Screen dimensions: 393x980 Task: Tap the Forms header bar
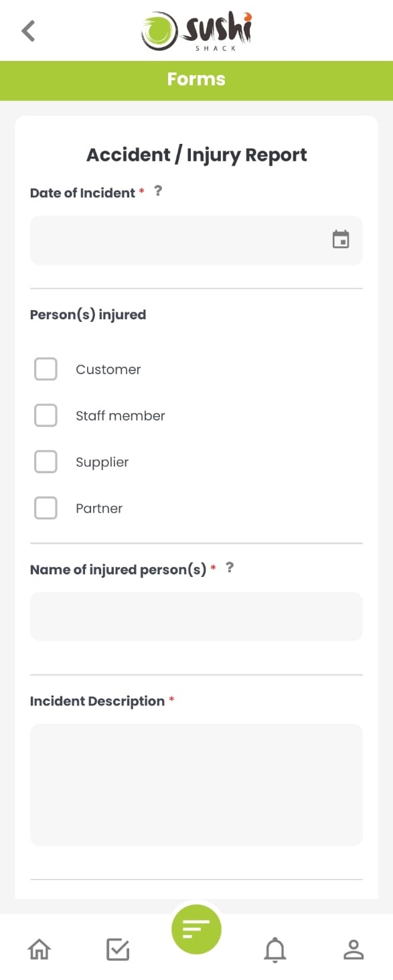[196, 80]
